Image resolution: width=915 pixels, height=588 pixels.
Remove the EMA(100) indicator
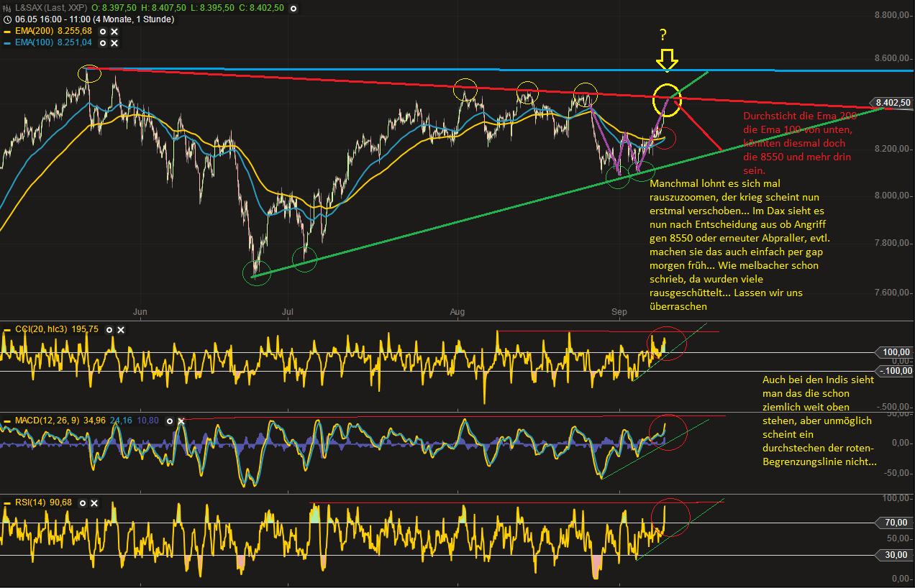pos(114,43)
